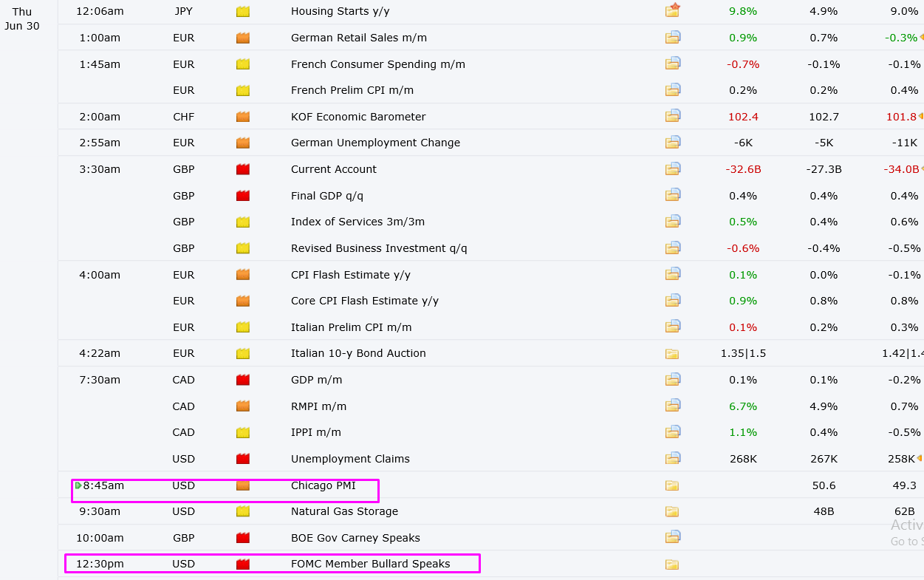The width and height of the screenshot is (924, 580).
Task: Click actual value 102.4 for KOF Barometer
Action: point(743,117)
